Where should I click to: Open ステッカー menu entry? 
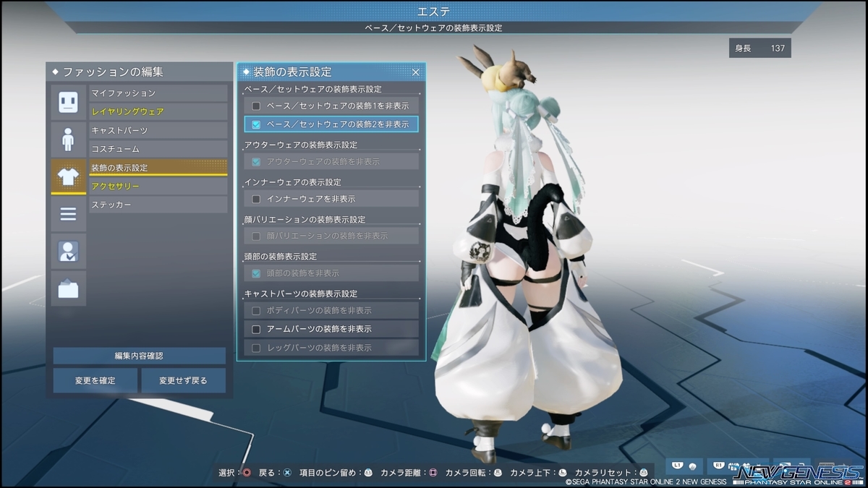point(158,205)
